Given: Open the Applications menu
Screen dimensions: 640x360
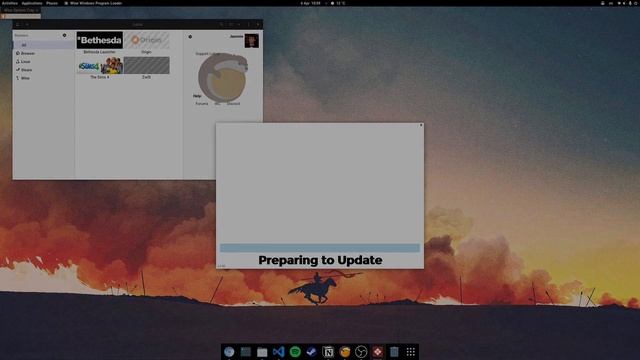Looking at the screenshot, I should (x=32, y=3).
